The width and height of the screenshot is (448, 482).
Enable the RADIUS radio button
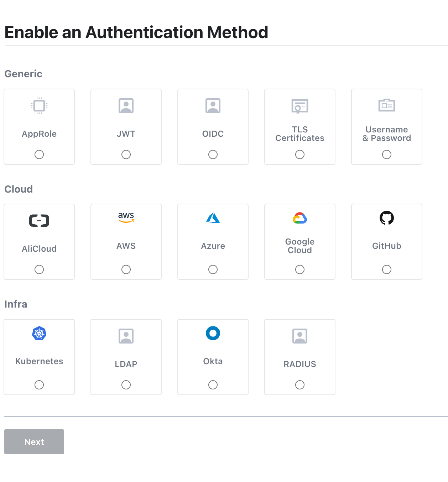(299, 385)
